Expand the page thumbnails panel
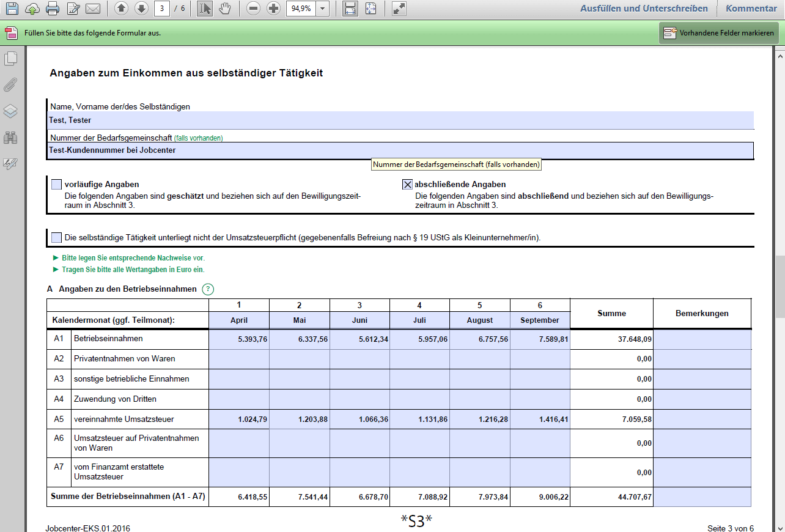This screenshot has width=785, height=532. tap(10, 59)
